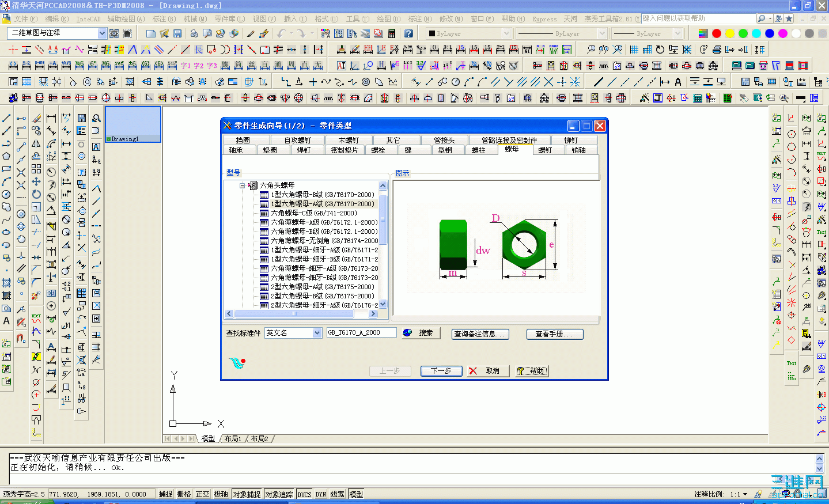Pick the red color swatch

click(x=717, y=33)
